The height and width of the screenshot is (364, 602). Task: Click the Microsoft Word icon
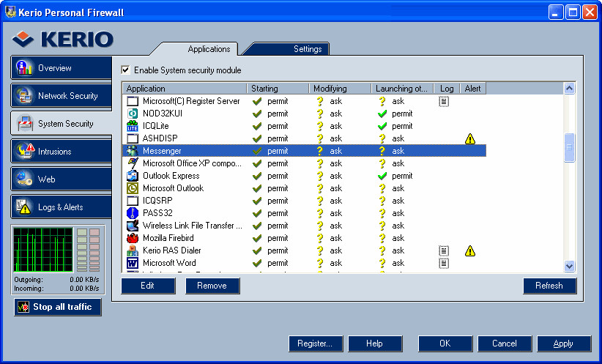click(133, 263)
